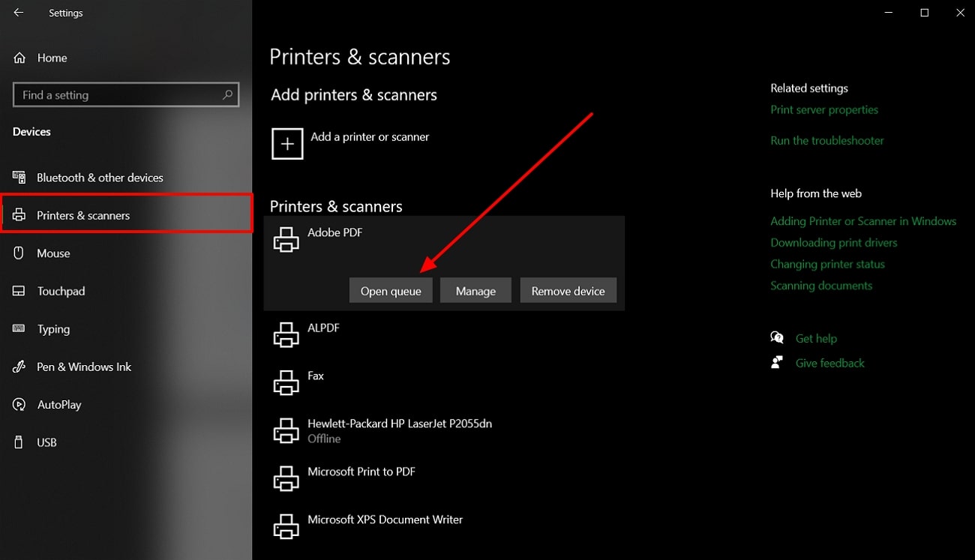Screen dimensions: 975x560
Task: Click the Offline status under HP LaserJet
Action: 324,439
